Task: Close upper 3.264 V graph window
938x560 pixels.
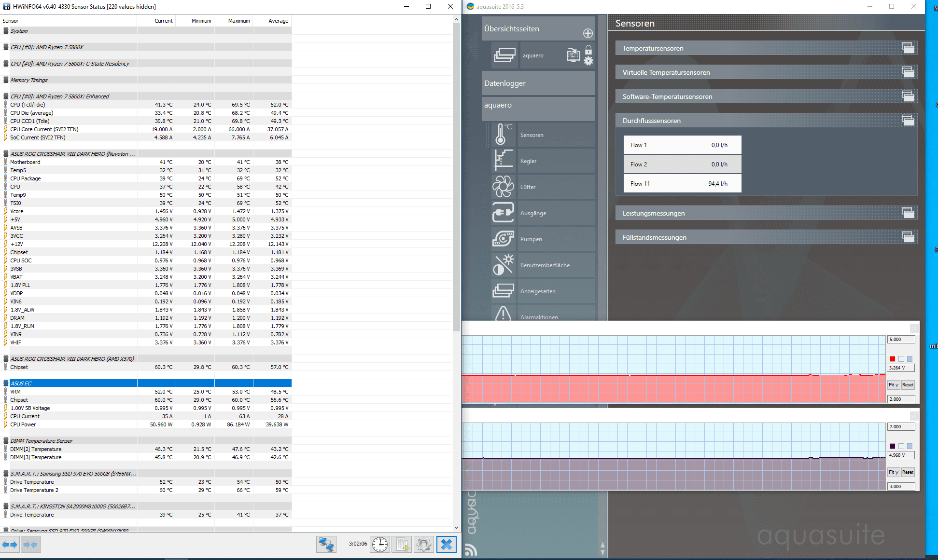Action: point(914,328)
